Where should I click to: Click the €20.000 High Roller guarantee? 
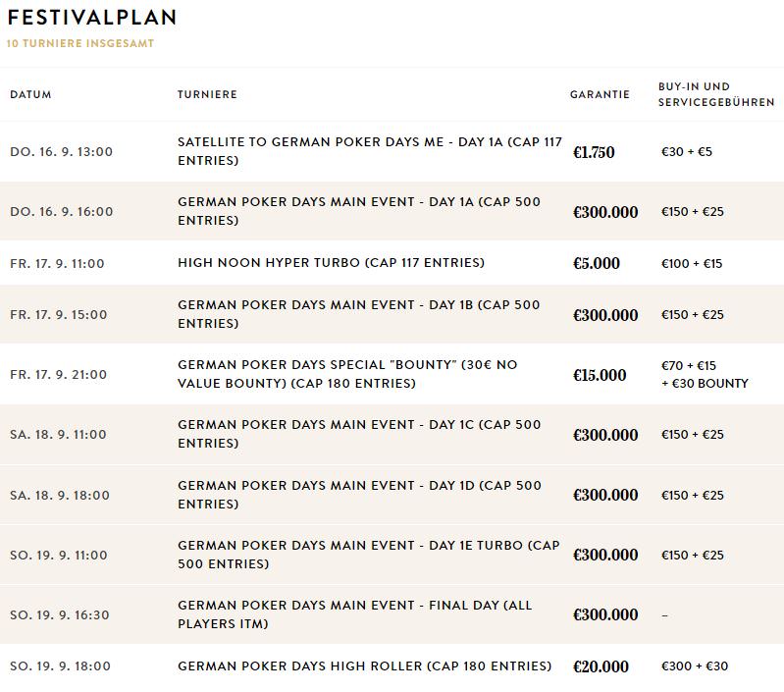[601, 666]
